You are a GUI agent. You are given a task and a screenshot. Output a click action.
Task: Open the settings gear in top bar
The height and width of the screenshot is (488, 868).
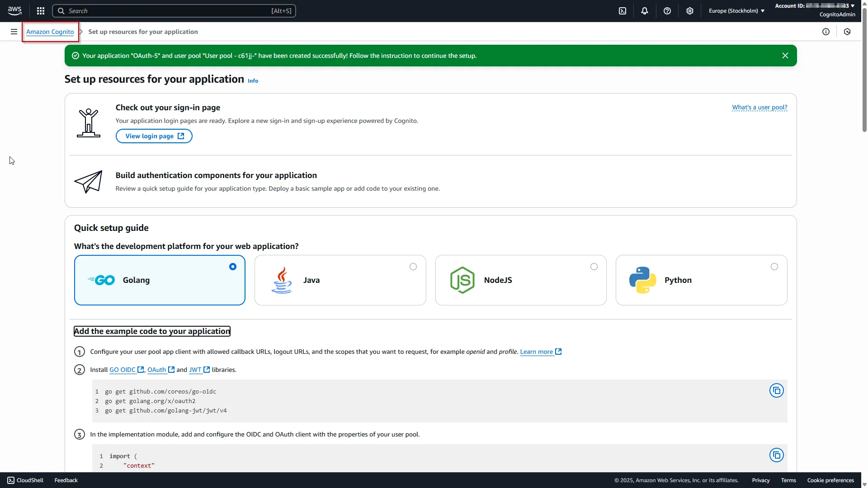[x=690, y=11]
